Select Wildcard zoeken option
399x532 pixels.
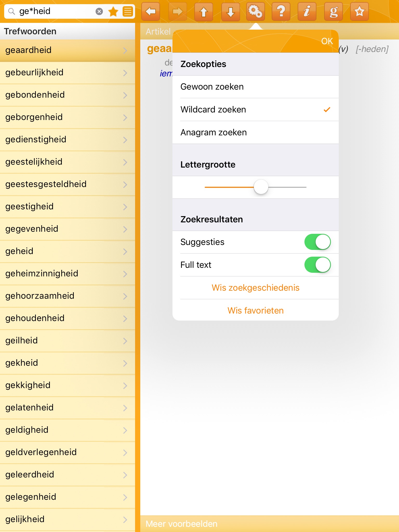coord(256,110)
